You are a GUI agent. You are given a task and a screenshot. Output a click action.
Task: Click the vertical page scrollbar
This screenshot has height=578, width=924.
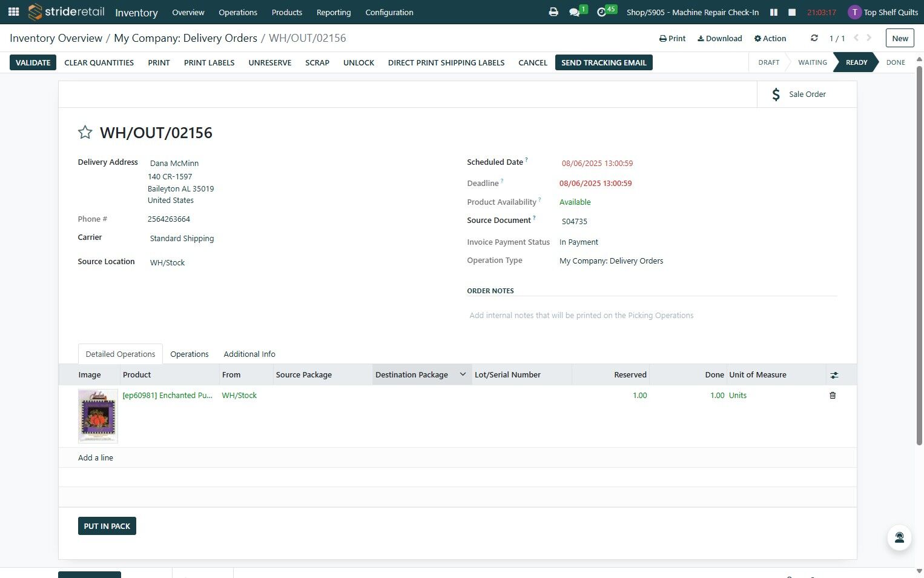(x=920, y=254)
